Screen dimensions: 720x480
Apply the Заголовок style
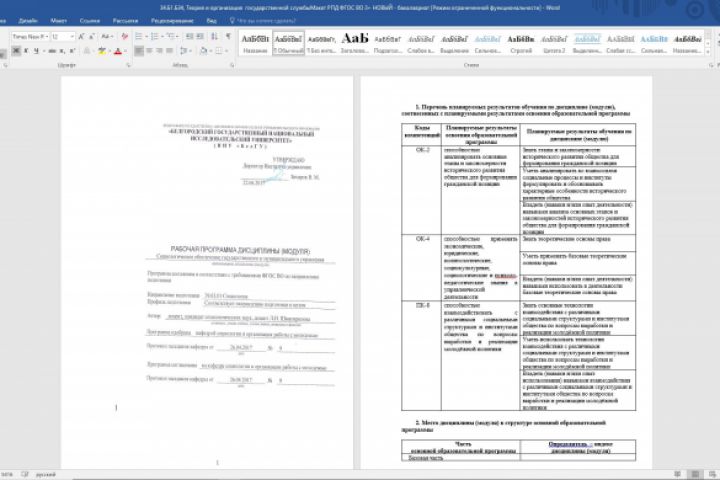click(x=354, y=43)
